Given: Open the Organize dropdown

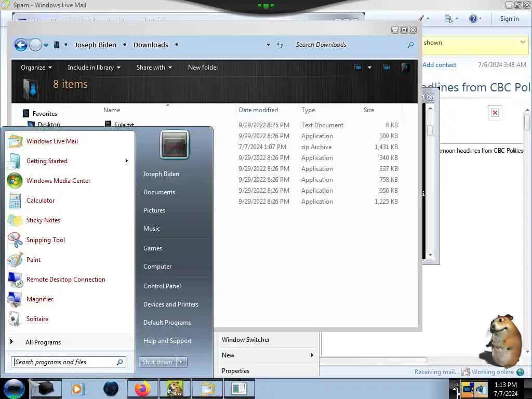Looking at the screenshot, I should tap(36, 68).
